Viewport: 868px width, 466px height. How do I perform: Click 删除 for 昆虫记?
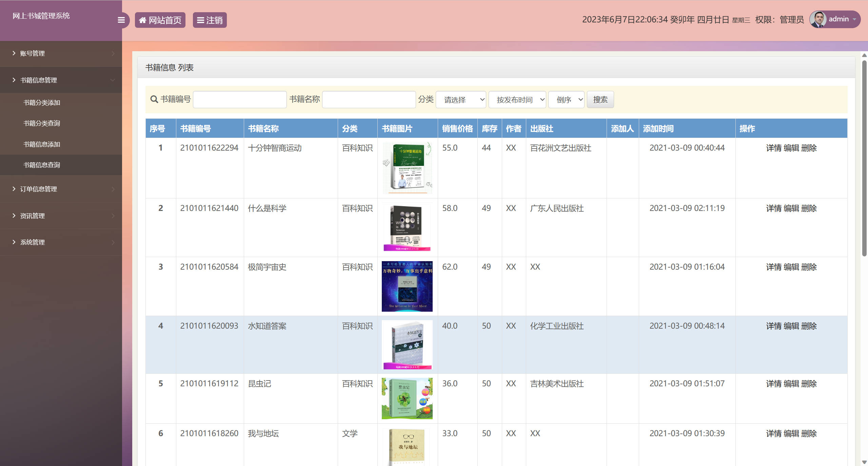[x=810, y=384]
